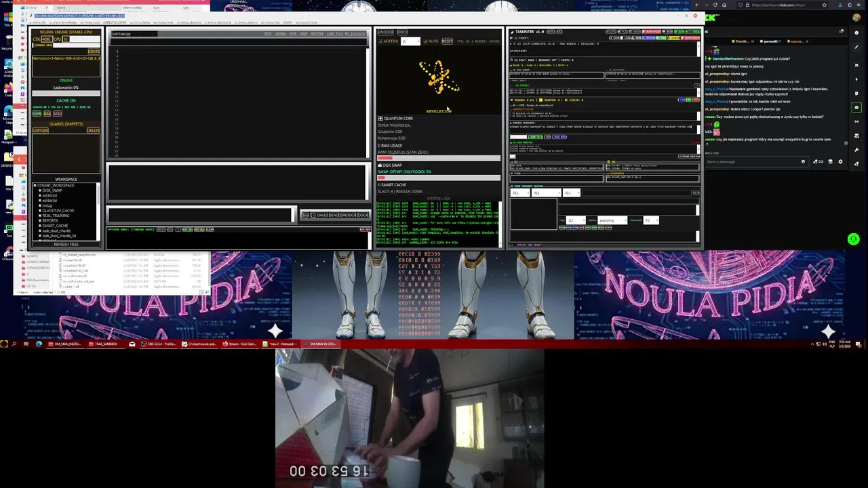Viewport: 868px width, 488px height.
Task: Click the orbiting atom visualization
Action: coord(439,78)
